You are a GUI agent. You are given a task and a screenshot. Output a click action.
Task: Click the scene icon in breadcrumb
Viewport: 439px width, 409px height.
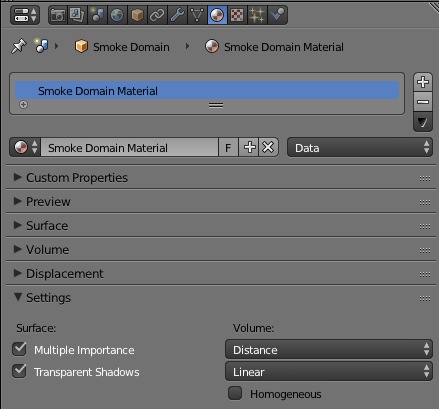(42, 46)
